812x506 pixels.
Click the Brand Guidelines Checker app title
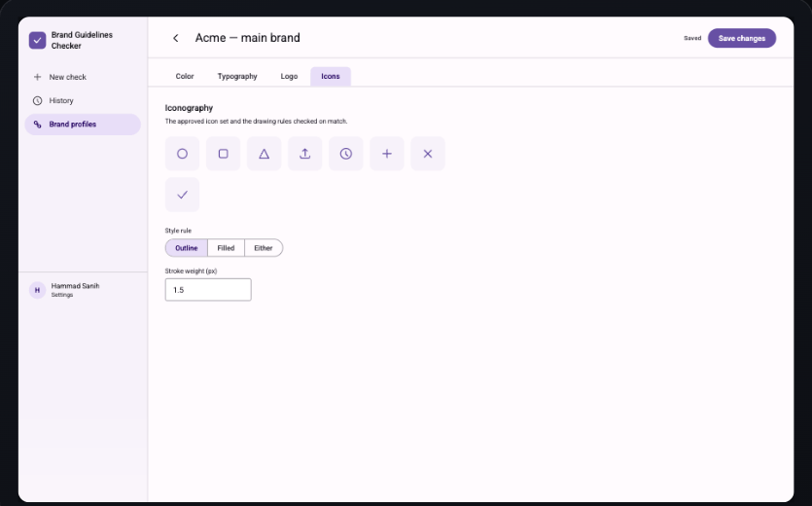click(x=82, y=41)
